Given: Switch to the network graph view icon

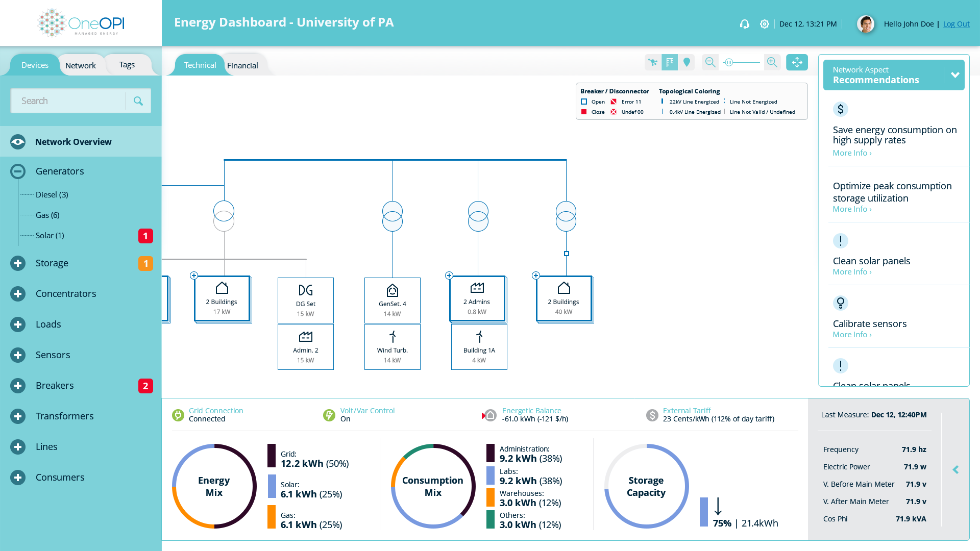Looking at the screenshot, I should [x=652, y=62].
